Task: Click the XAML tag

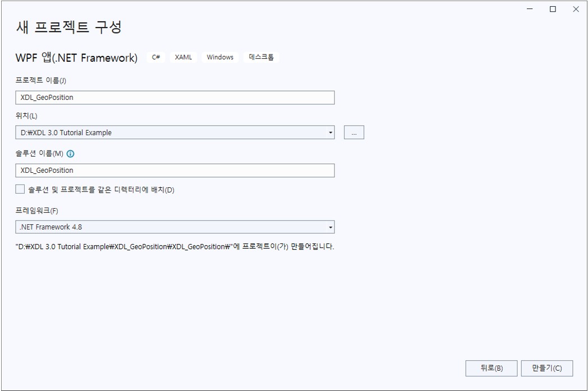Action: tap(183, 57)
